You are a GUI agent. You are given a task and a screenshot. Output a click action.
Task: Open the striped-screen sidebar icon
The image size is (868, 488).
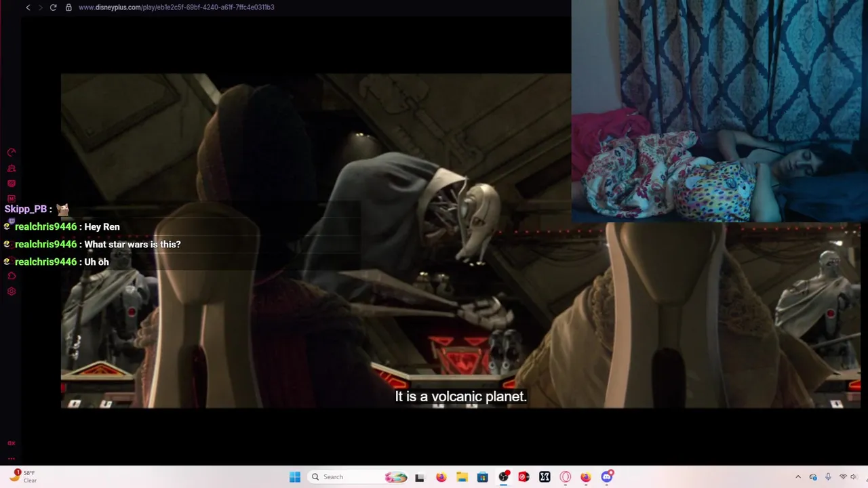pyautogui.click(x=11, y=184)
